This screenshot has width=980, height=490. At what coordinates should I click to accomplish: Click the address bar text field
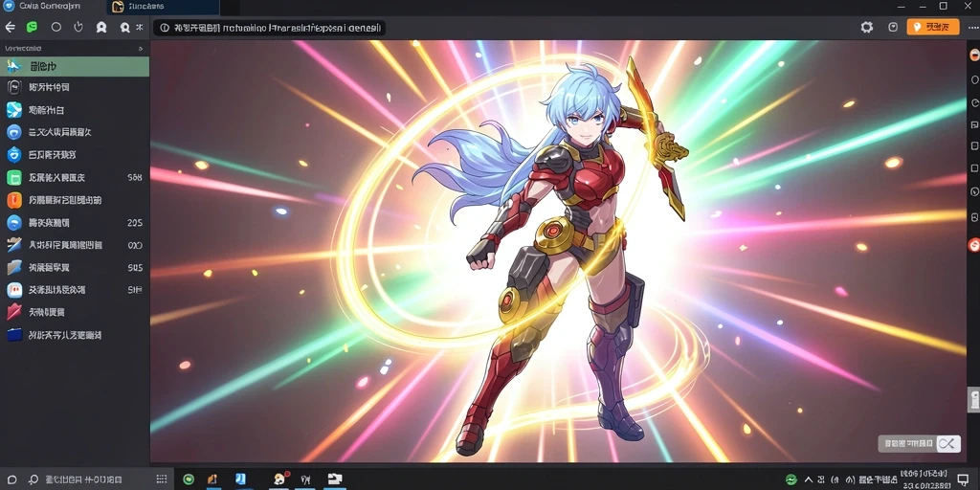point(269,28)
